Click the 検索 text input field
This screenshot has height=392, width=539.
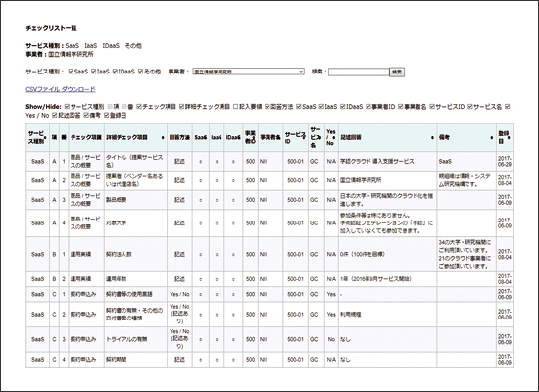[x=359, y=72]
